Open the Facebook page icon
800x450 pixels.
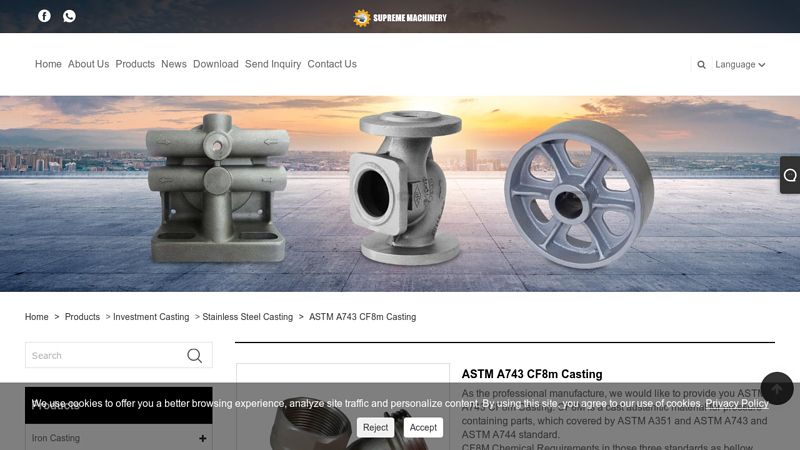coord(44,16)
